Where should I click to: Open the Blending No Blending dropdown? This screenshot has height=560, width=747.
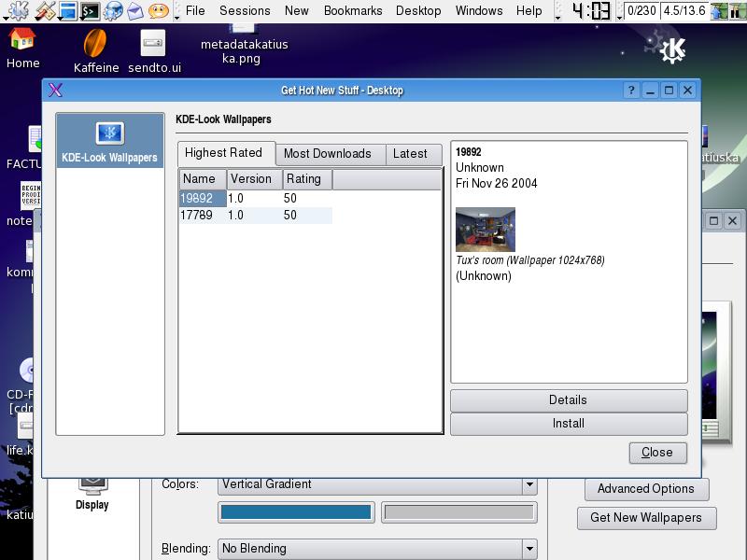(377, 549)
